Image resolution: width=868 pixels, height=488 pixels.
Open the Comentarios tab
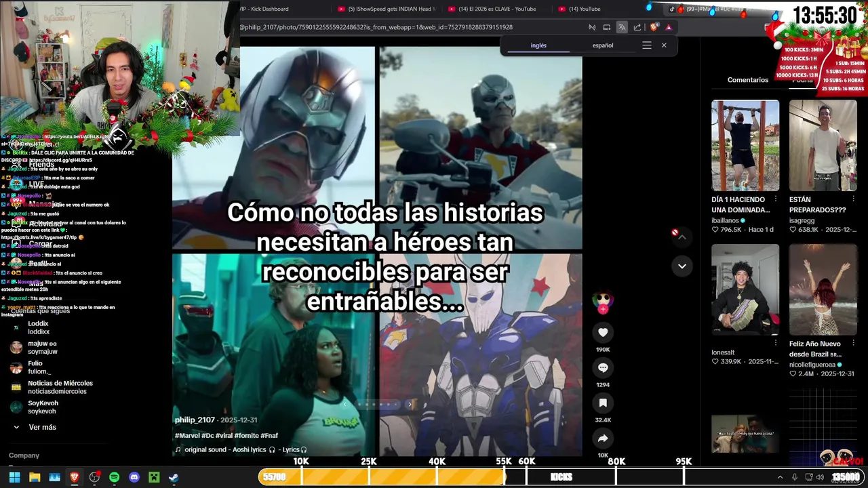tap(748, 80)
